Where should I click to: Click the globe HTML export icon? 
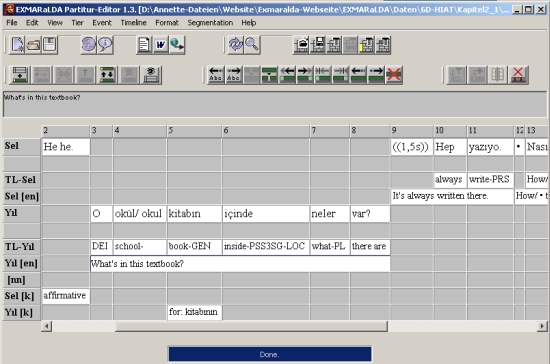(177, 45)
